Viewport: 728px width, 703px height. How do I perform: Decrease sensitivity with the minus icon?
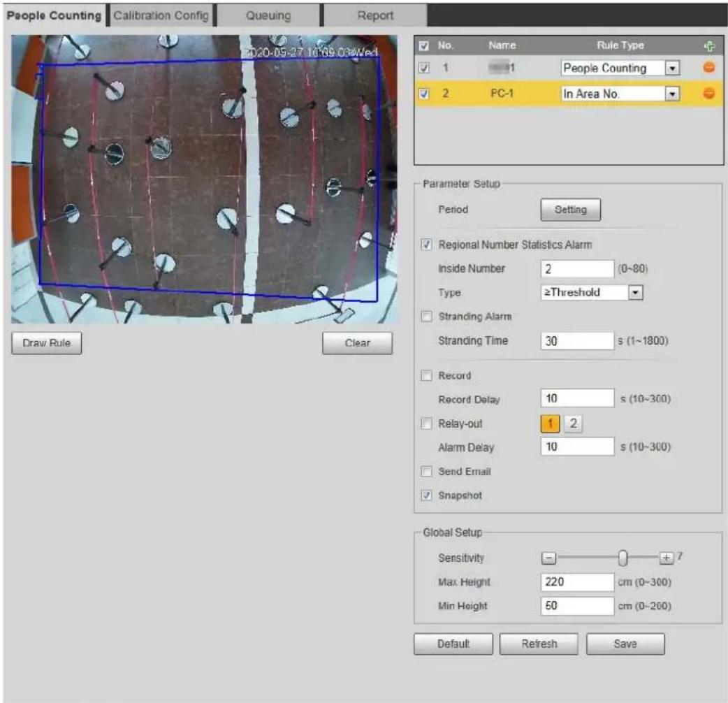pyautogui.click(x=548, y=558)
